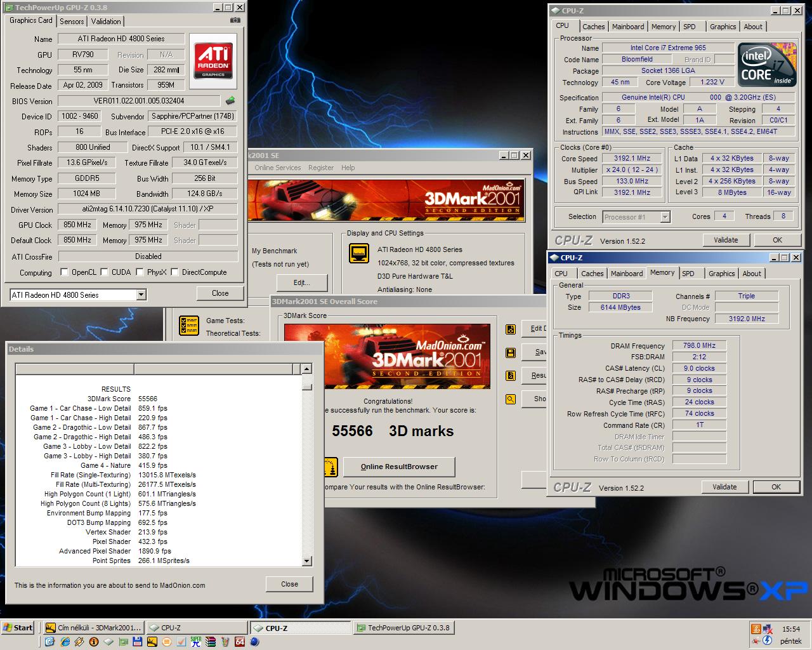Click the magnifier Show details icon
The height and width of the screenshot is (650, 812).
[x=511, y=399]
